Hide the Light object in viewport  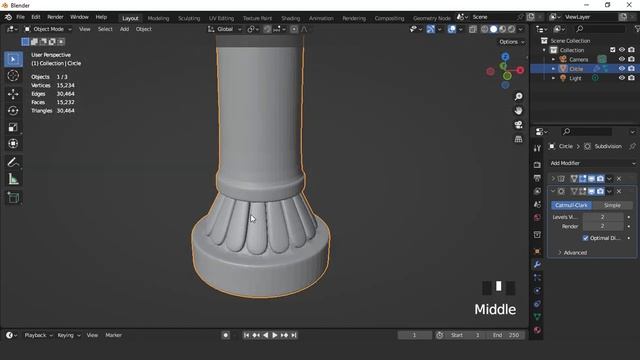tap(622, 78)
